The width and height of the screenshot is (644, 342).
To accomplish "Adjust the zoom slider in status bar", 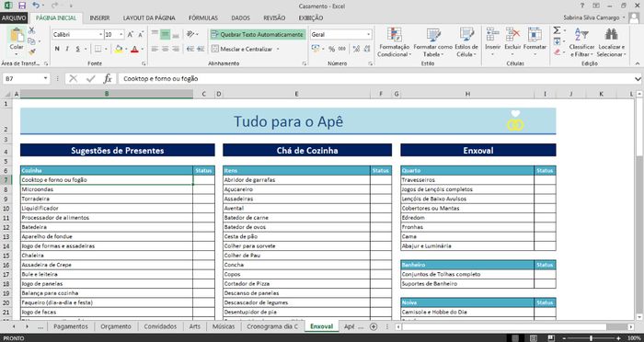I will tap(591, 338).
